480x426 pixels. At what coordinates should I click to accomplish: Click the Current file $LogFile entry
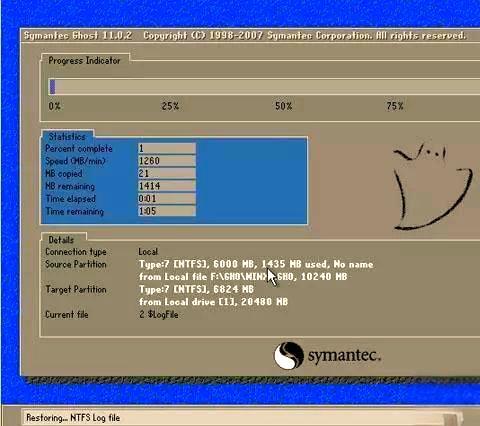(159, 314)
